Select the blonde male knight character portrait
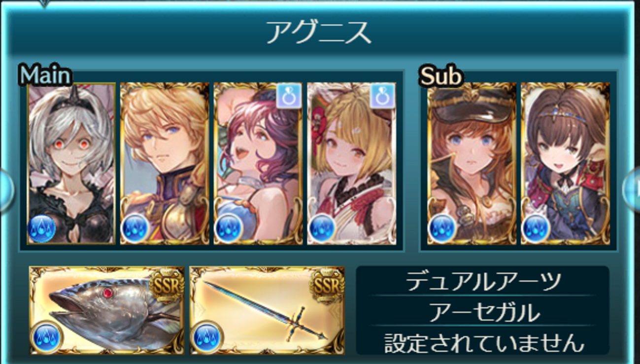The width and height of the screenshot is (640, 364). point(165,164)
